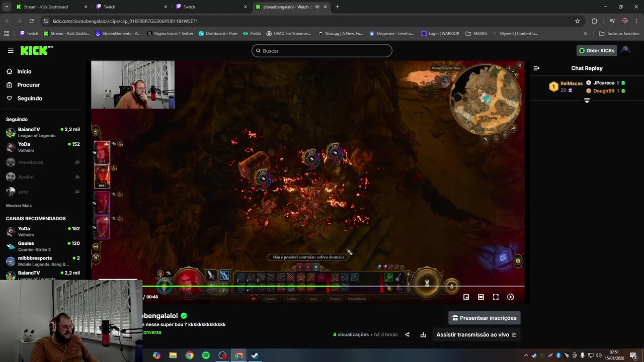Click the Obter KICKs button
This screenshot has height=362, width=644.
[597, 50]
